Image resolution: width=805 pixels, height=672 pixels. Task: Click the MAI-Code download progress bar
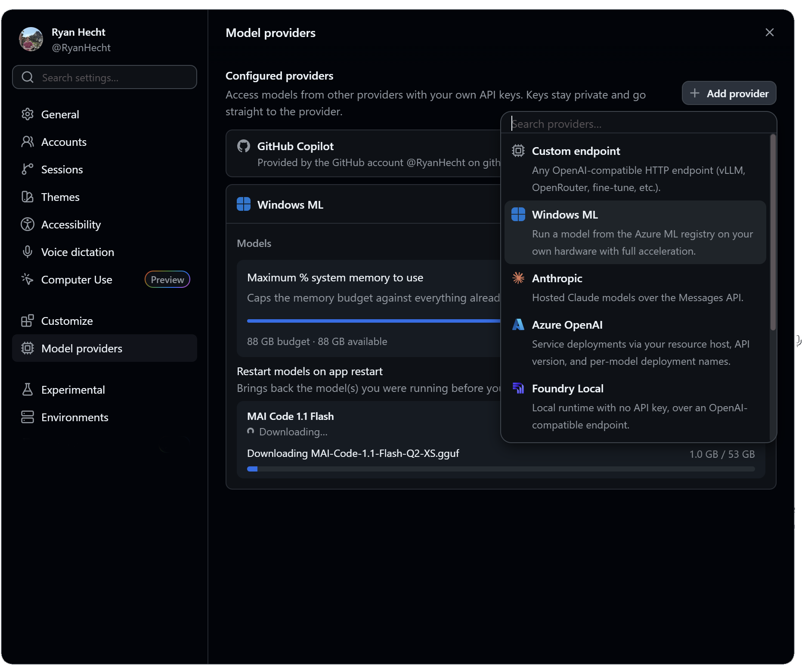[x=501, y=469]
